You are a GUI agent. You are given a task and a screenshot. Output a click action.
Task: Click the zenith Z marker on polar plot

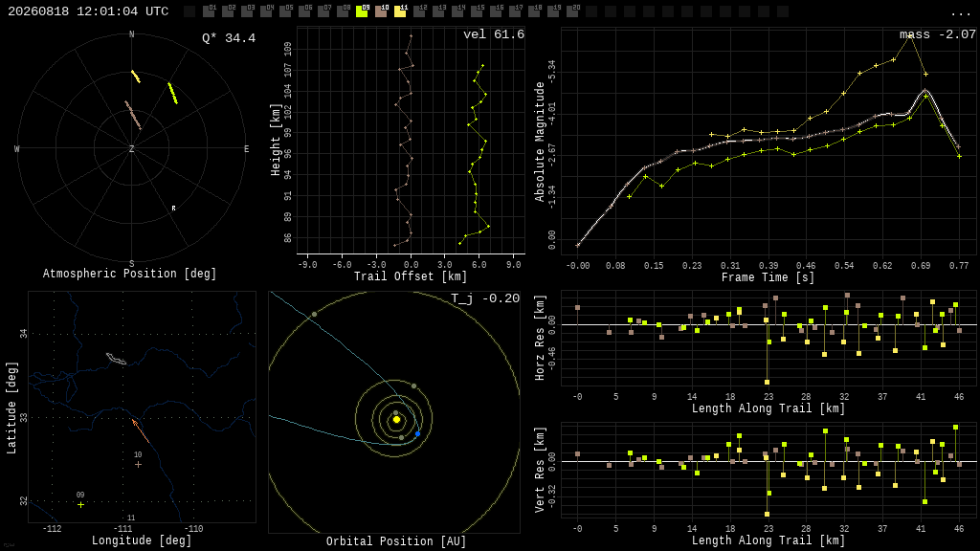point(131,148)
